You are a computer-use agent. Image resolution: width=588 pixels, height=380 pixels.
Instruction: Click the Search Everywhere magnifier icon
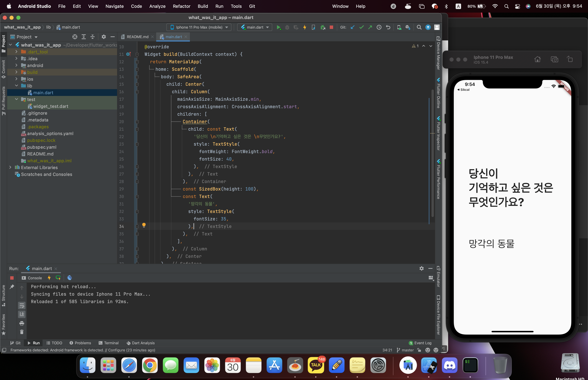[x=419, y=27]
